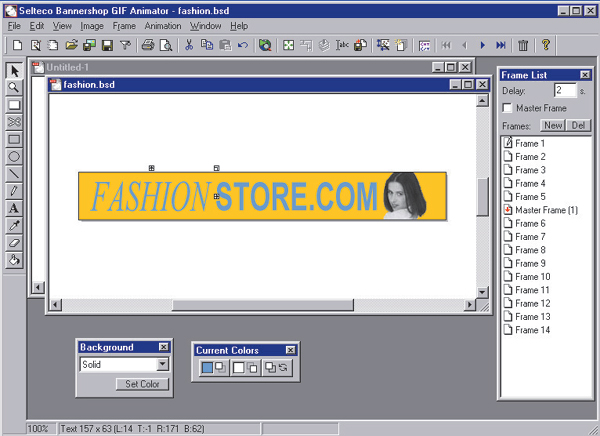Select Frame 1 in the frame list

tap(530, 144)
